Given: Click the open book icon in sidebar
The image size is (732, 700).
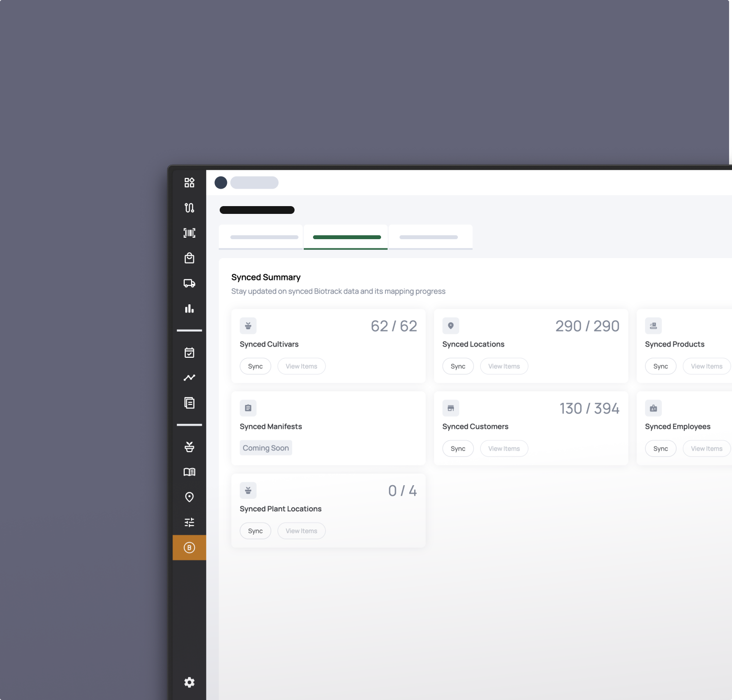Looking at the screenshot, I should (x=189, y=472).
